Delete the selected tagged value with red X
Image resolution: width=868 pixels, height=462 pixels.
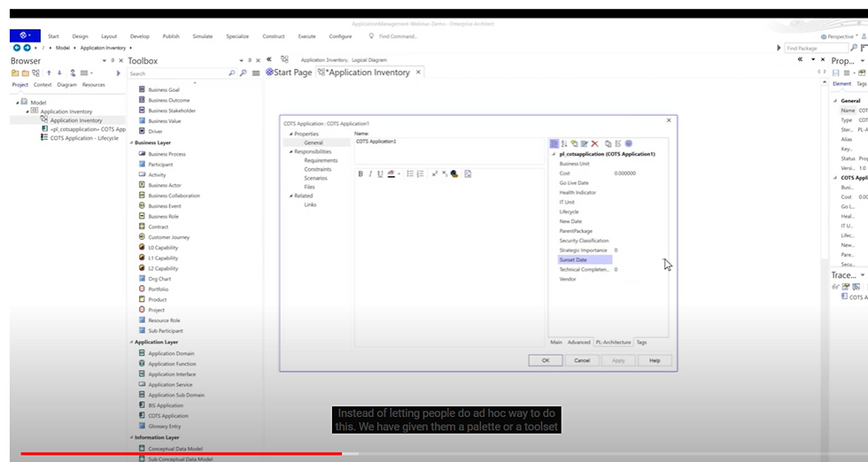pos(595,144)
